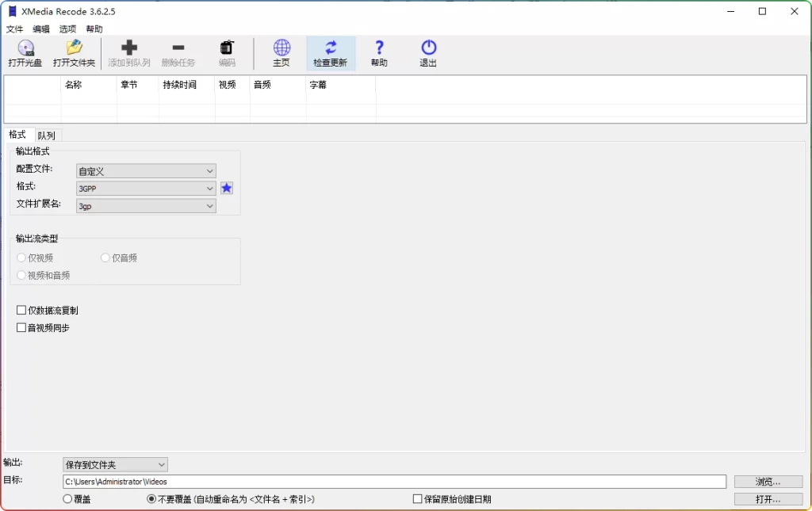This screenshot has height=511, width=812.
Task: Click the 检查更新 update icon
Action: (331, 53)
